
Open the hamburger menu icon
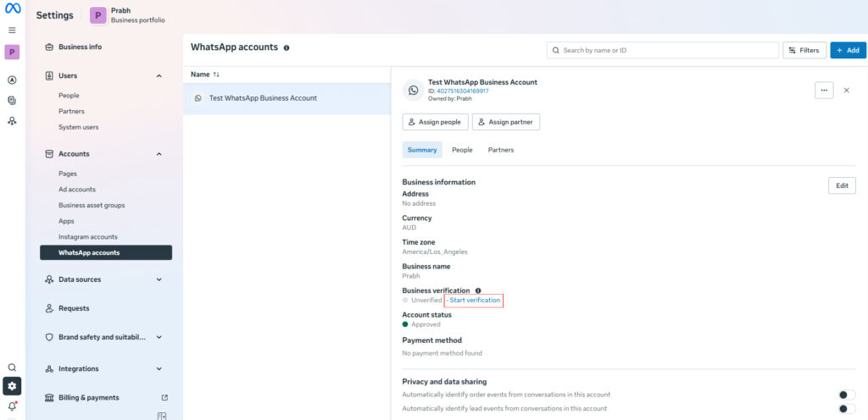coord(12,30)
